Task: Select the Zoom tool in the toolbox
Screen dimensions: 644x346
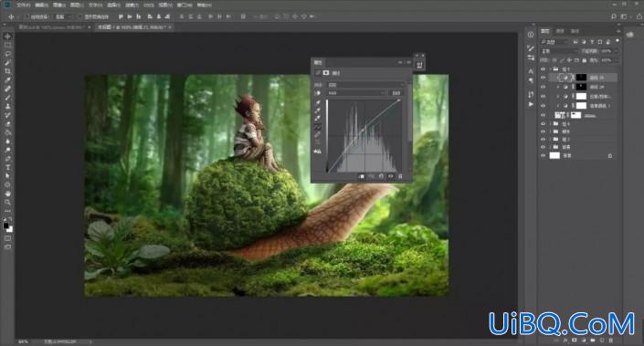Action: pos(7,202)
